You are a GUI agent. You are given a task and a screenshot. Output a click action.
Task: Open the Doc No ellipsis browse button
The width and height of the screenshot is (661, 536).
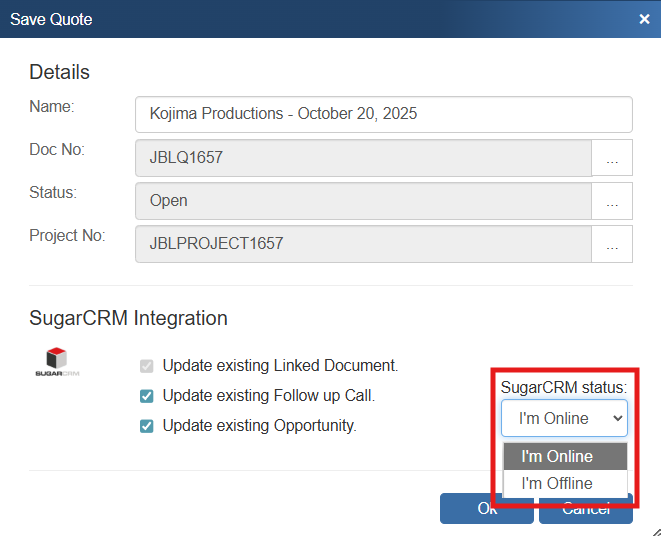click(612, 158)
